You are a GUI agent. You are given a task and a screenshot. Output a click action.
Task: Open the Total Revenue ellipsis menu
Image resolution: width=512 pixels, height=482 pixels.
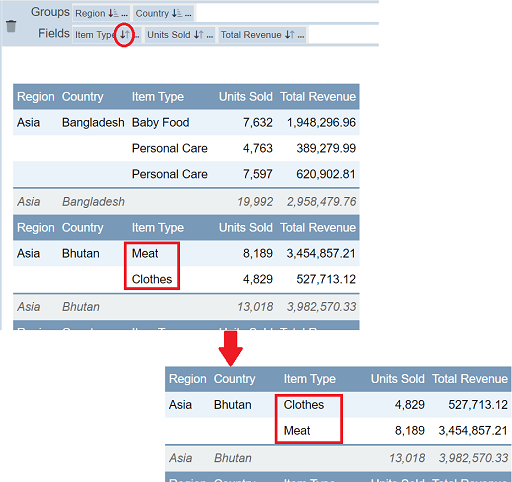pos(301,36)
